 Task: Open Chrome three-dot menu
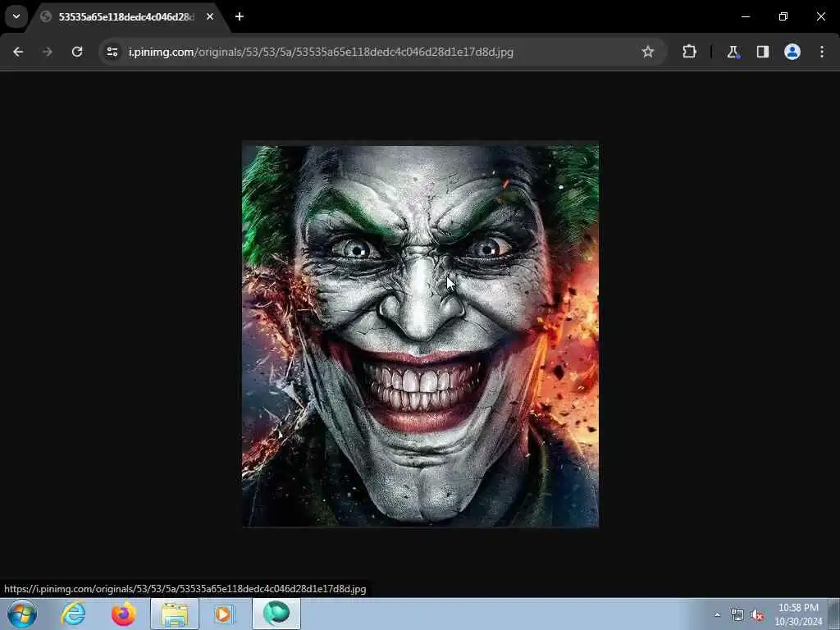click(x=822, y=52)
